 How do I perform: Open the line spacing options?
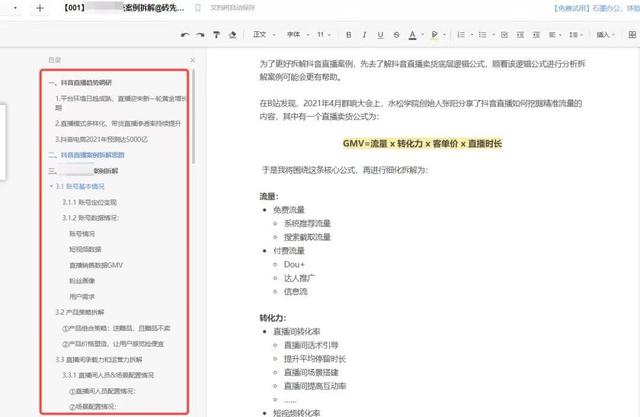[576, 35]
